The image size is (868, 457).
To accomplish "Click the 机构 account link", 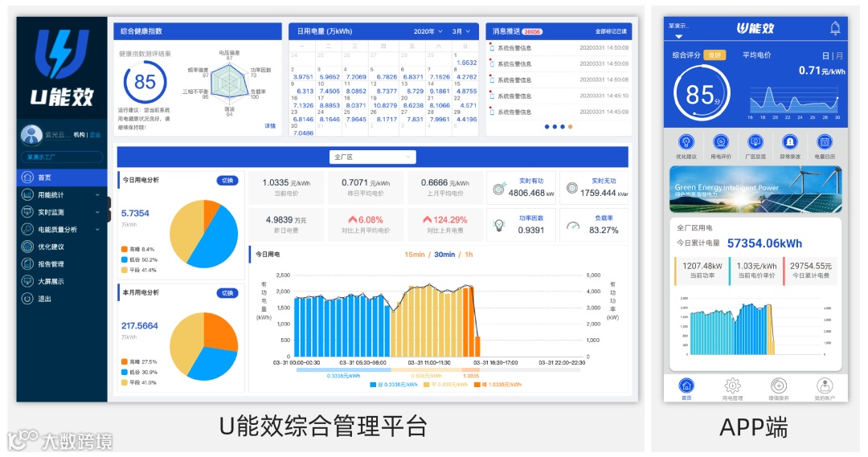I will point(79,135).
